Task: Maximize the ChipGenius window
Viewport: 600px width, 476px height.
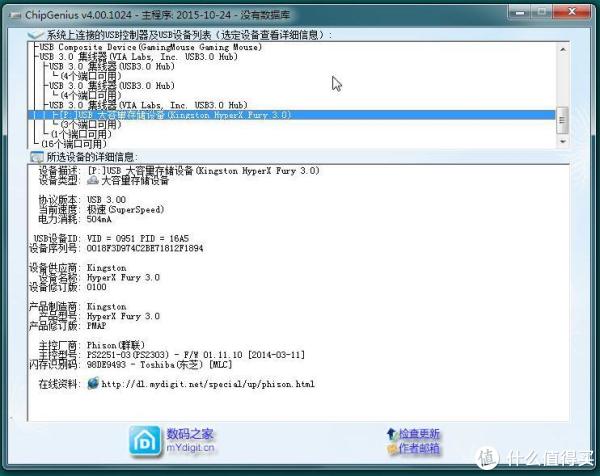Action: point(541,12)
